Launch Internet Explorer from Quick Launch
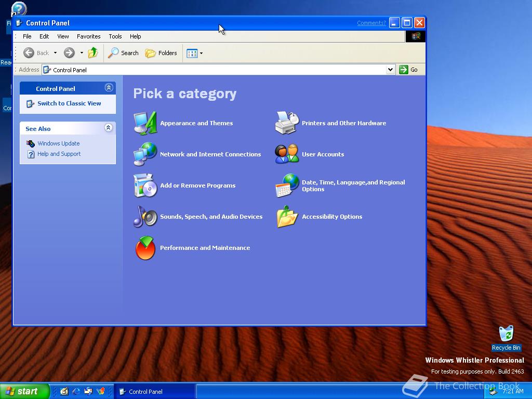The width and height of the screenshot is (532, 399). pyautogui.click(x=76, y=391)
